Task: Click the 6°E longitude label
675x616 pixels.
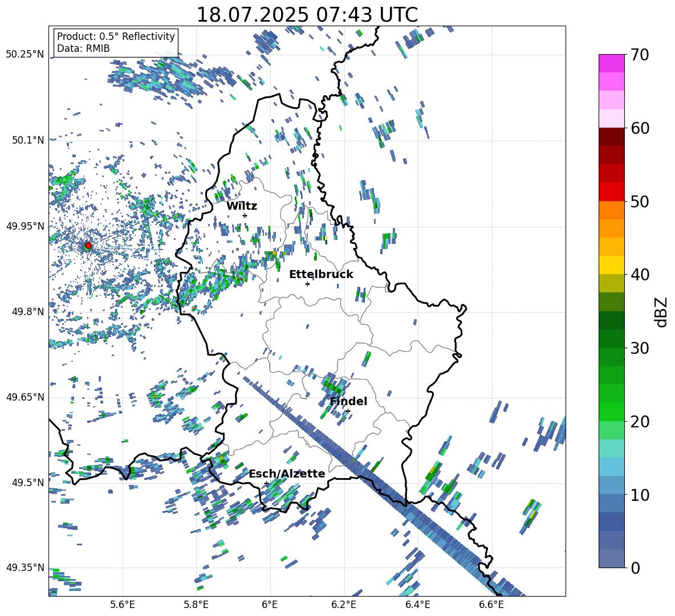Action: click(x=270, y=605)
